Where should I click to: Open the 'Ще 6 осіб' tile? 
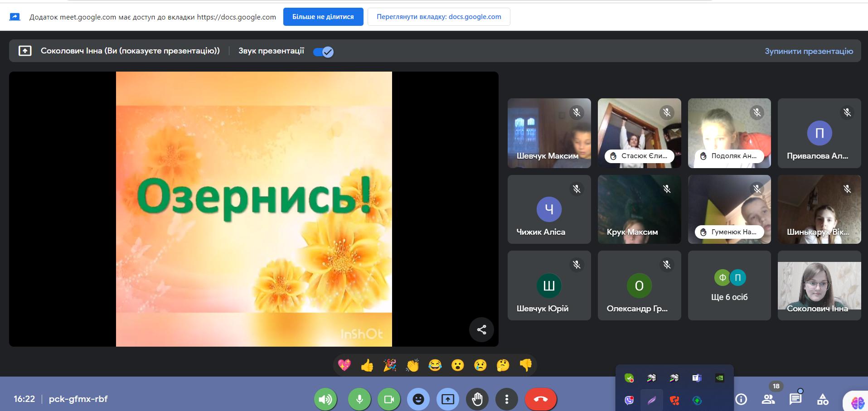point(729,285)
